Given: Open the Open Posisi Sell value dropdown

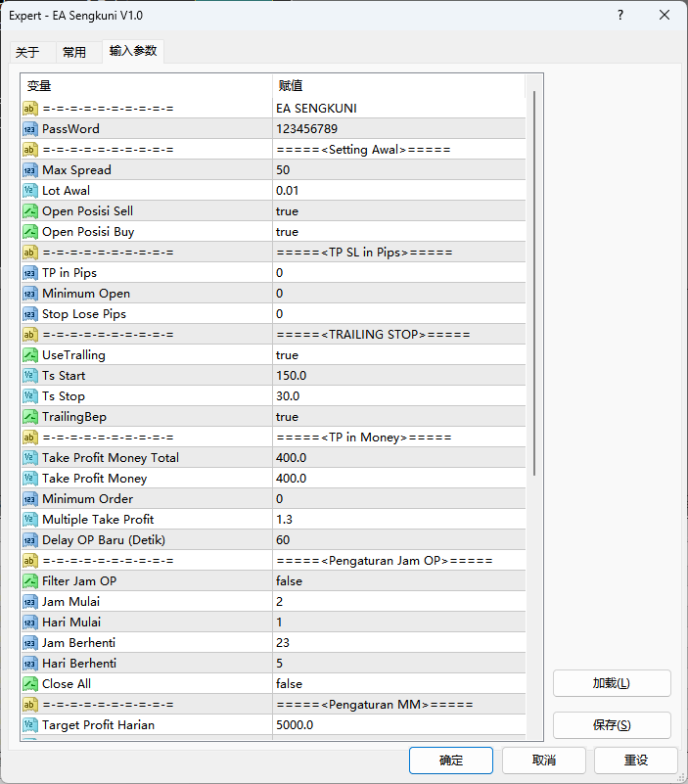Looking at the screenshot, I should pos(398,211).
